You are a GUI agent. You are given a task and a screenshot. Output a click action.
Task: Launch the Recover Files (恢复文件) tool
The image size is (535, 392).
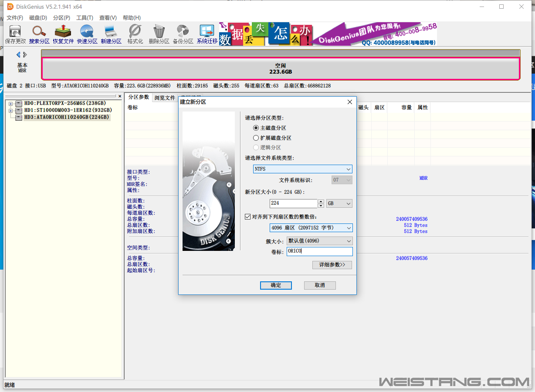63,34
